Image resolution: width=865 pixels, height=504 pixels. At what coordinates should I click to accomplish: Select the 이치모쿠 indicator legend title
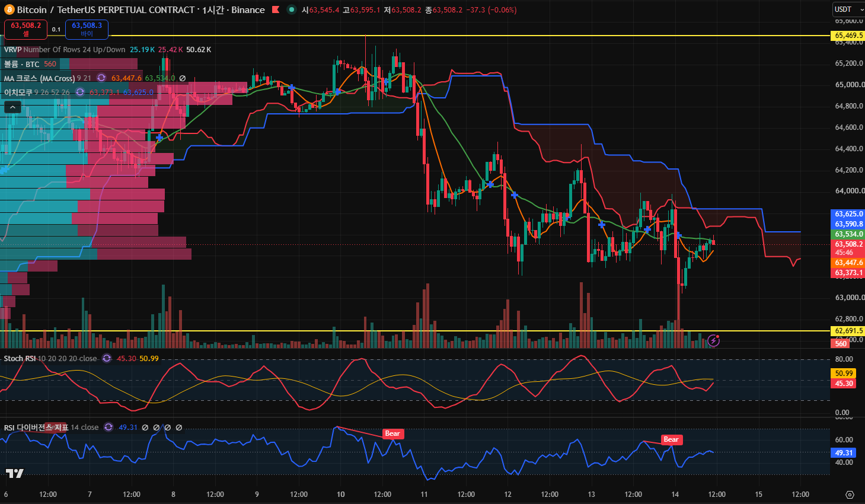click(x=18, y=92)
